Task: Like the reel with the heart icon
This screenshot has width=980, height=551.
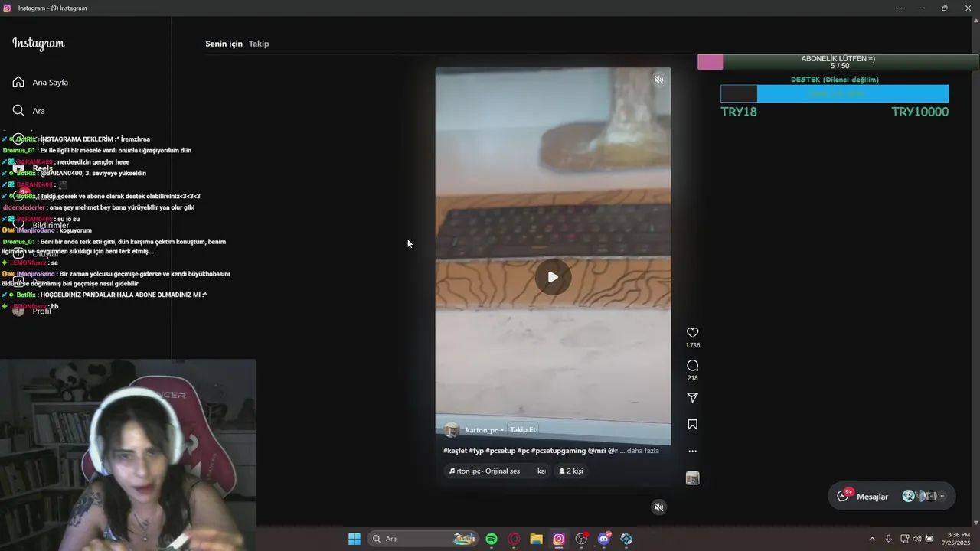Action: (x=692, y=333)
